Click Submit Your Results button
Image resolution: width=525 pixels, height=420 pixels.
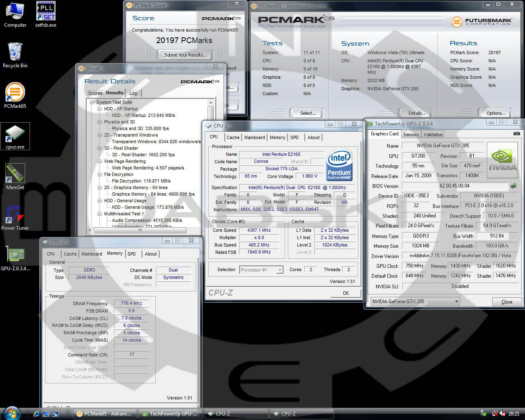pyautogui.click(x=185, y=55)
